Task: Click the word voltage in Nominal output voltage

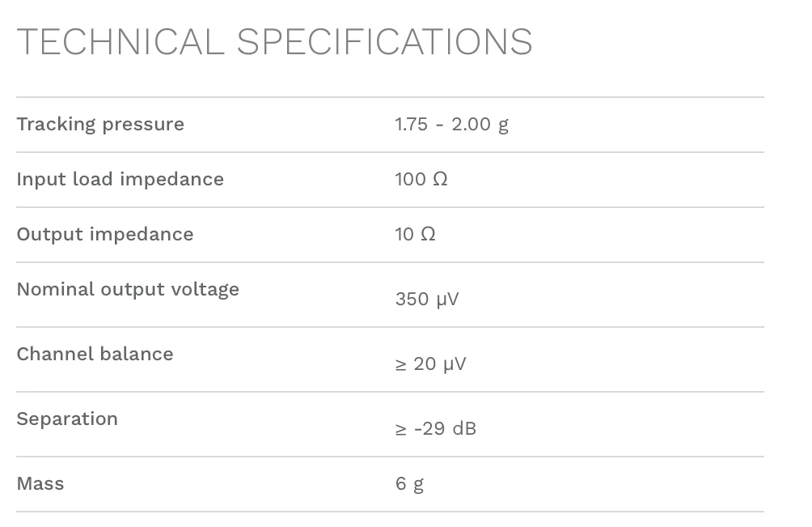Action: [205, 290]
